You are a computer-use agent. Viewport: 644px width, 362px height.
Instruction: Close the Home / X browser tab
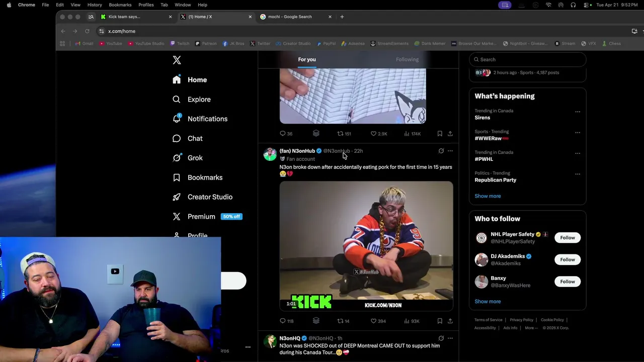(x=250, y=17)
